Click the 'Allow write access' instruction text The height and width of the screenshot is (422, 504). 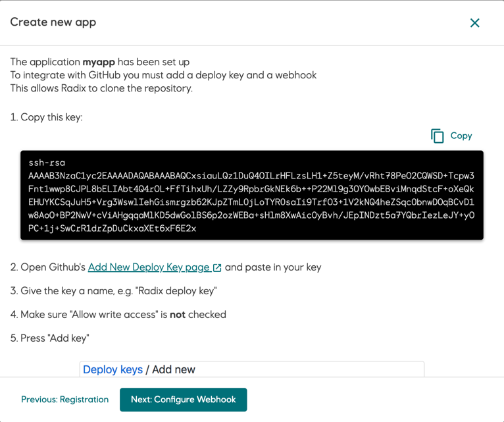[118, 315]
